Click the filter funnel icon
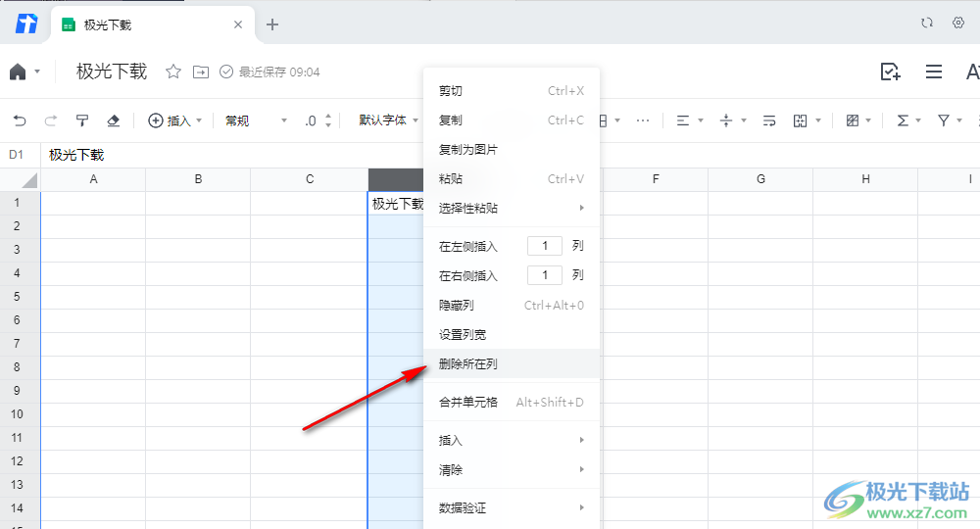This screenshot has height=529, width=980. point(944,120)
